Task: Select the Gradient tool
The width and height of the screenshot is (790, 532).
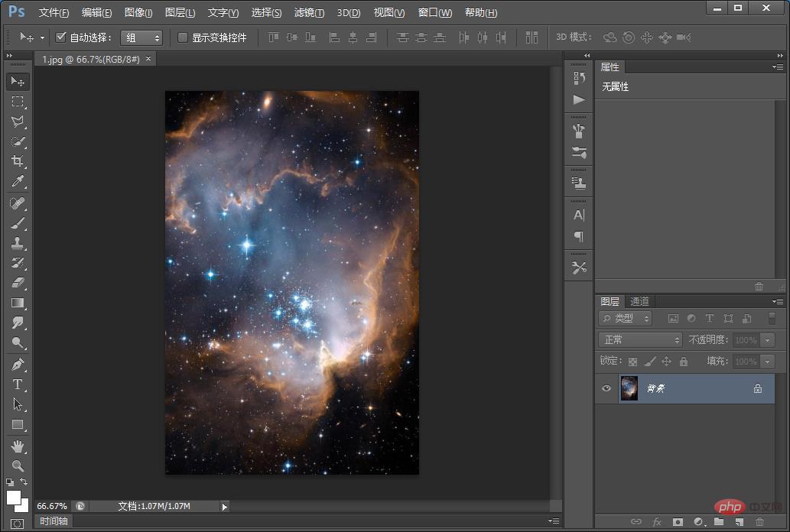Action: click(18, 303)
